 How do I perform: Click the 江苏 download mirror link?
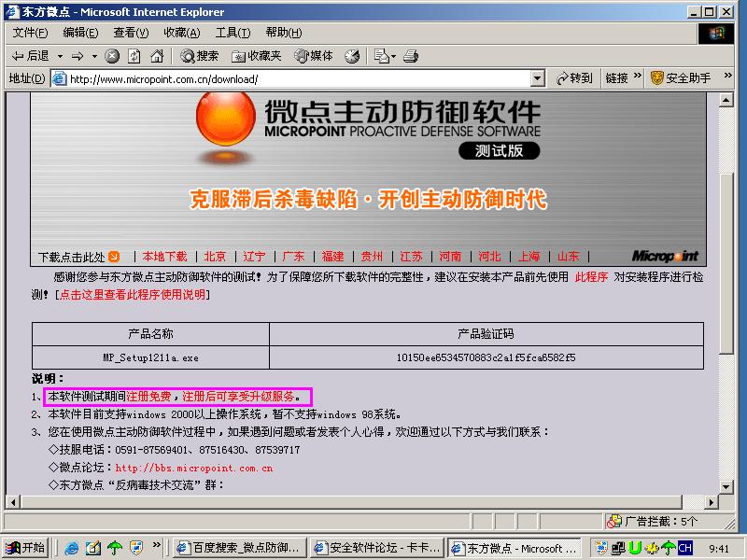tap(411, 257)
